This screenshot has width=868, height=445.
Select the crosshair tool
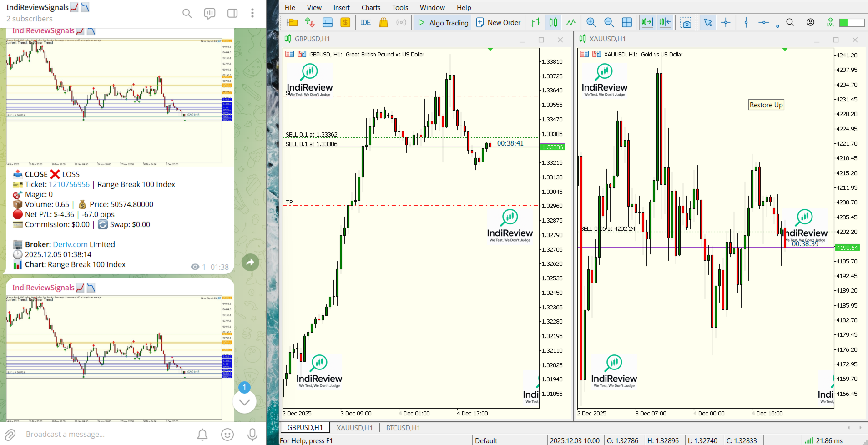click(x=726, y=22)
